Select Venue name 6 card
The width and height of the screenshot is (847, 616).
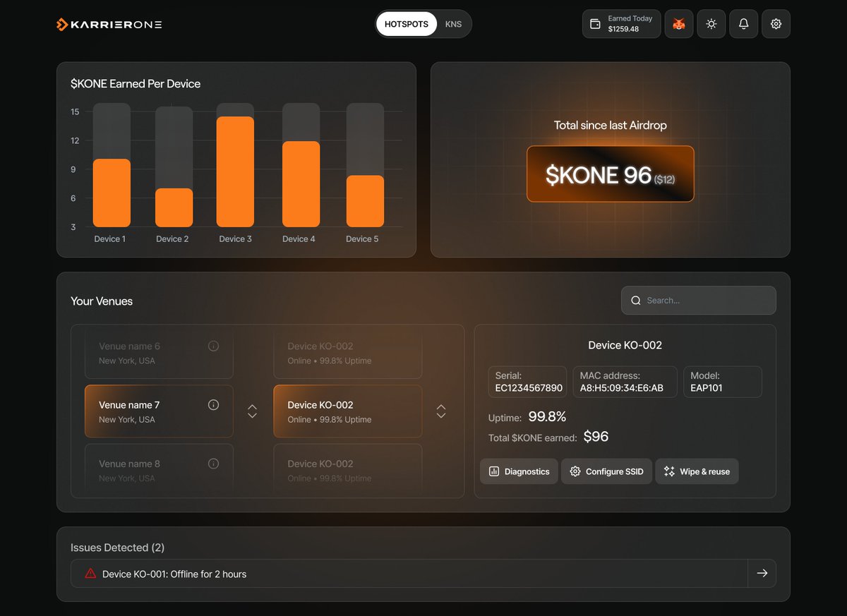(x=159, y=353)
